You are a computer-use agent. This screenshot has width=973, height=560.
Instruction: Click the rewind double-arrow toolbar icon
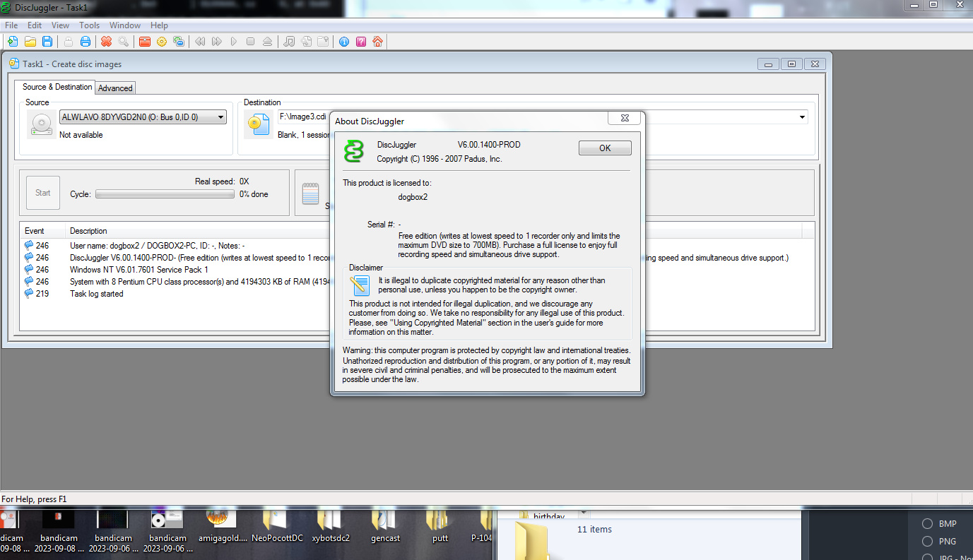coord(200,42)
